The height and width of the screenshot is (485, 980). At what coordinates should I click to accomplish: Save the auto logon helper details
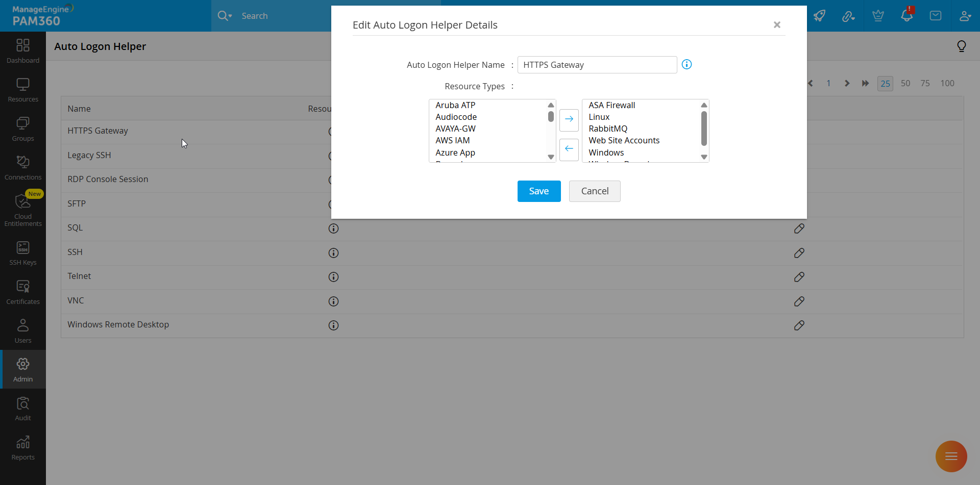[539, 191]
